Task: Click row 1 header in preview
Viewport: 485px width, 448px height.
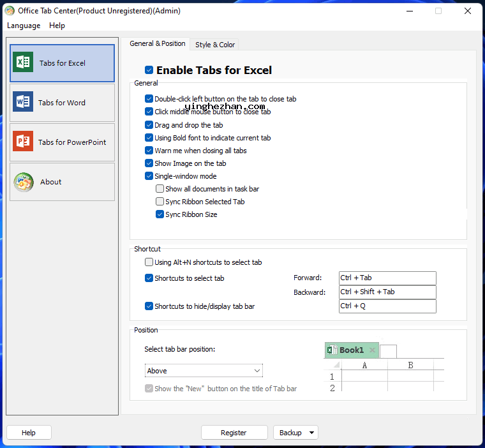Action: coord(332,377)
